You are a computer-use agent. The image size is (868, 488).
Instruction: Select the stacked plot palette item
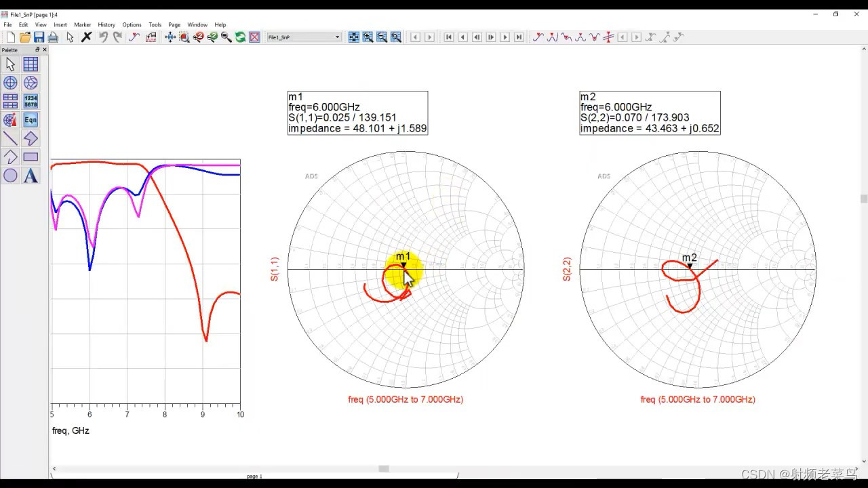10,101
